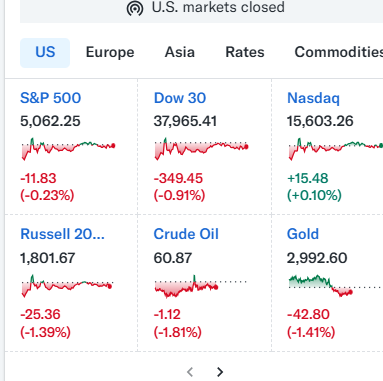
Task: Select the US markets tab
Action: click(45, 53)
